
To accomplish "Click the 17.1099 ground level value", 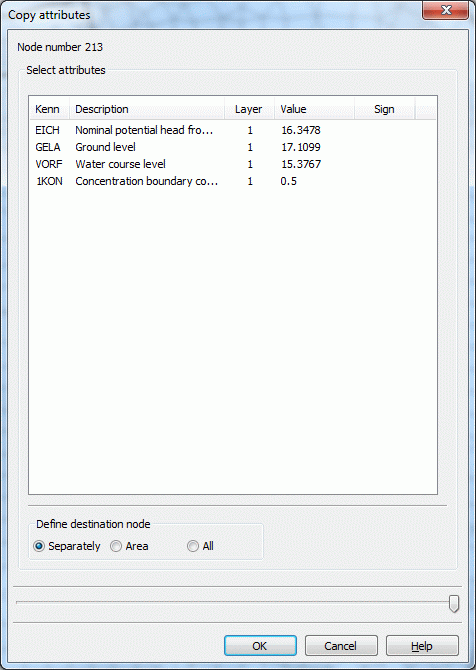I will click(301, 147).
